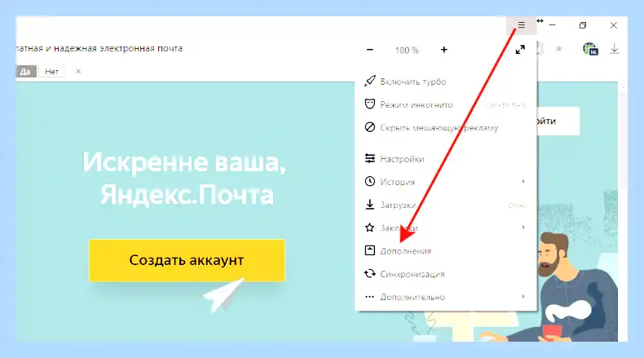Screen dimensions: 644x358
Task: Click the incognito mask icon
Action: [369, 104]
